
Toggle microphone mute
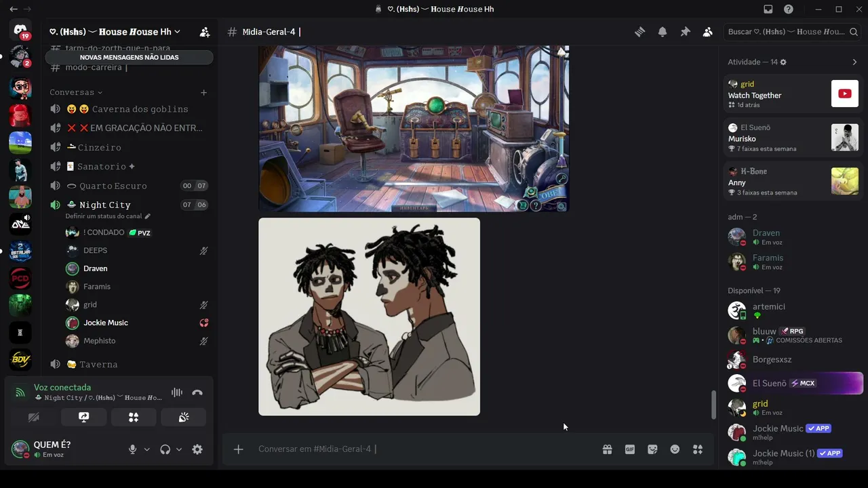(133, 449)
